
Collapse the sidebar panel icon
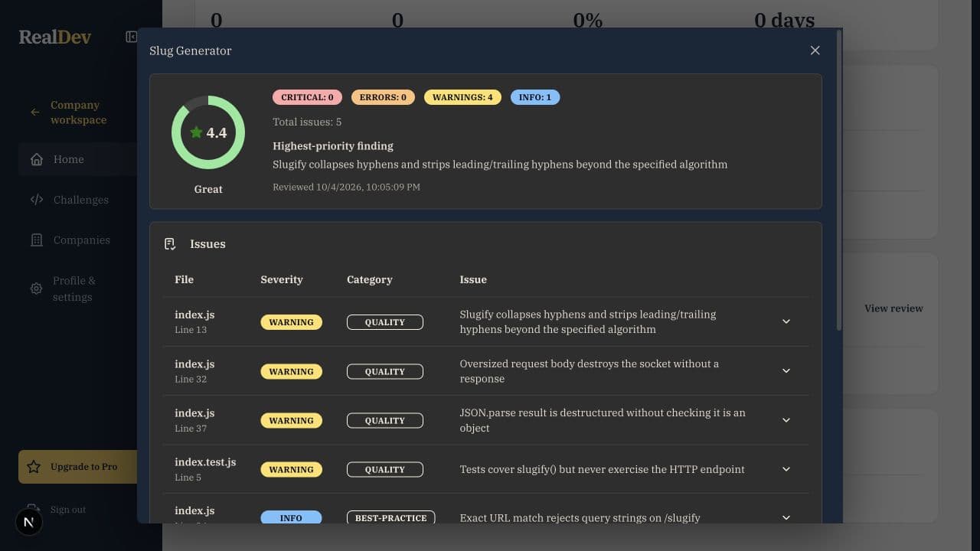point(131,37)
